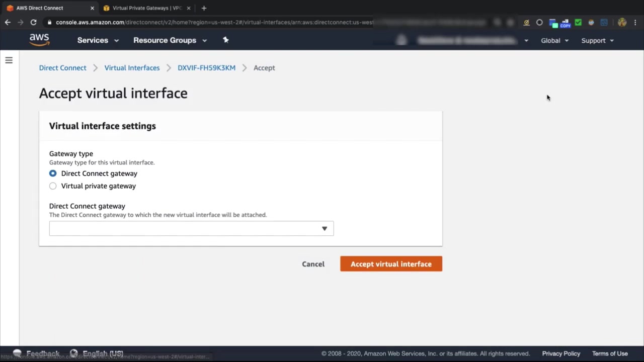The image size is (644, 362).
Task: Click Accept virtual interface button
Action: tap(391, 264)
